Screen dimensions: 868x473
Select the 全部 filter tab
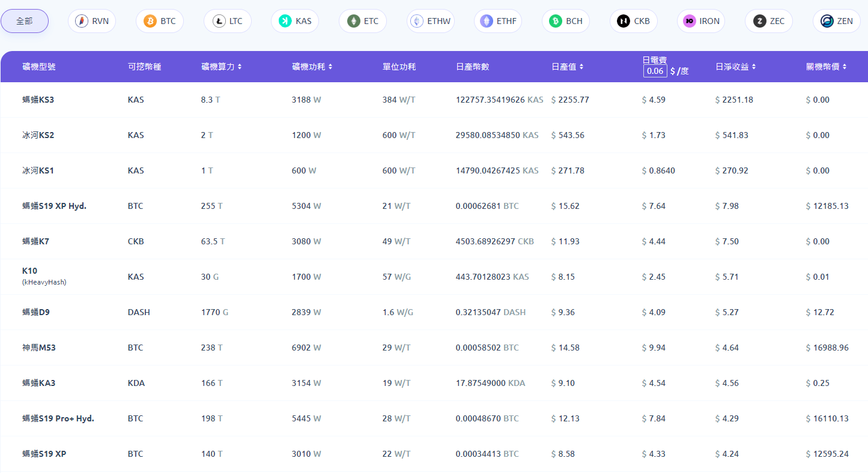tap(25, 21)
